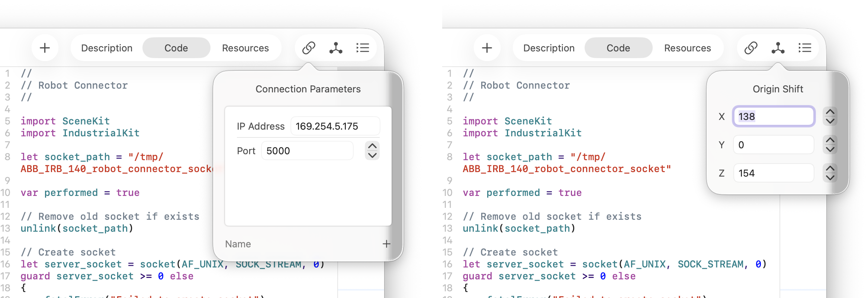Select the Code tab in right window
Image resolution: width=868 pixels, height=298 pixels.
coord(618,48)
